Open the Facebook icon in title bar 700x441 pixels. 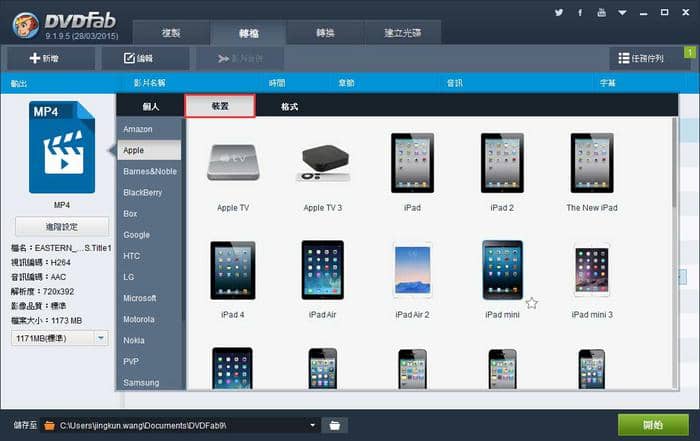(x=580, y=12)
